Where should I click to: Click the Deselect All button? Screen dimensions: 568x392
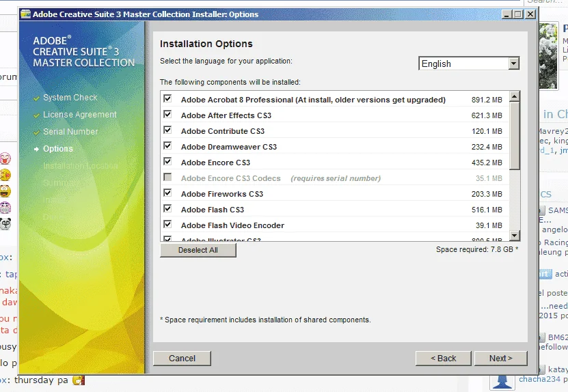click(x=198, y=250)
